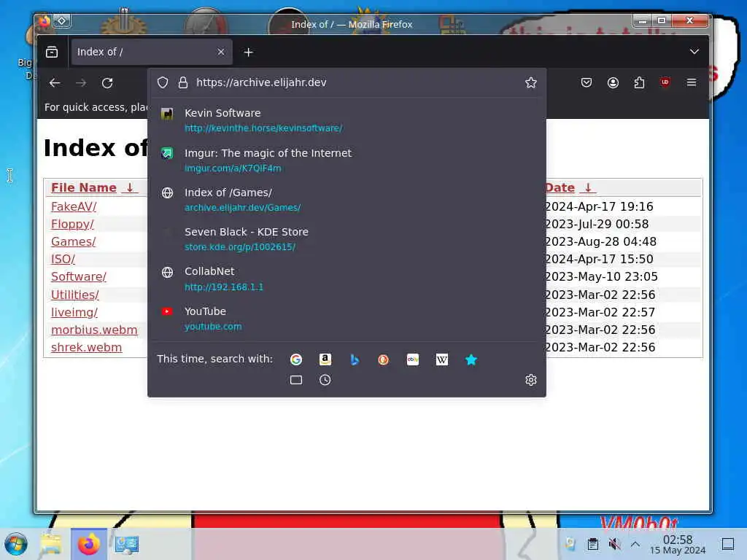Search with eBay this time
The width and height of the screenshot is (747, 560).
click(x=413, y=359)
